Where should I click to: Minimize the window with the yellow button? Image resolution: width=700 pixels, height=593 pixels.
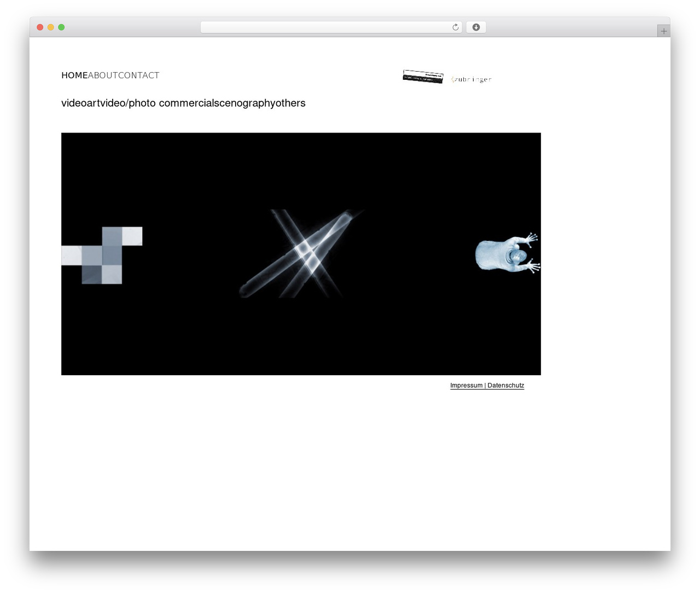[50, 27]
